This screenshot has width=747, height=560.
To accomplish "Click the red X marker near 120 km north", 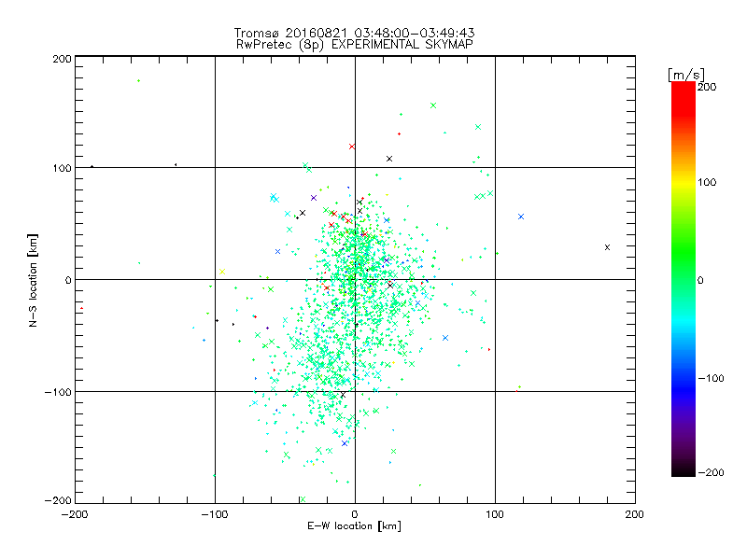I will click(x=352, y=147).
